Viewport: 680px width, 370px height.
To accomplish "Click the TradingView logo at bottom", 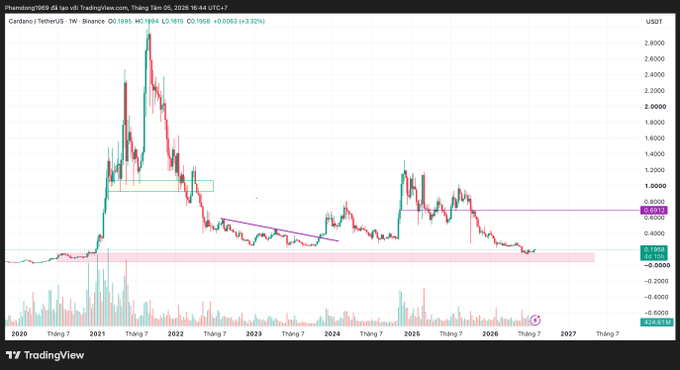I will click(x=45, y=355).
